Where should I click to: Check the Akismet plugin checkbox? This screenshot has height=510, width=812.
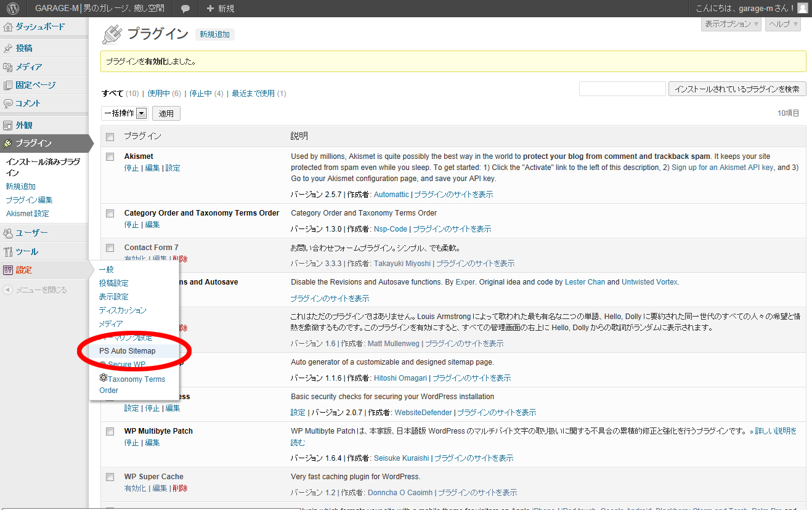tap(110, 156)
